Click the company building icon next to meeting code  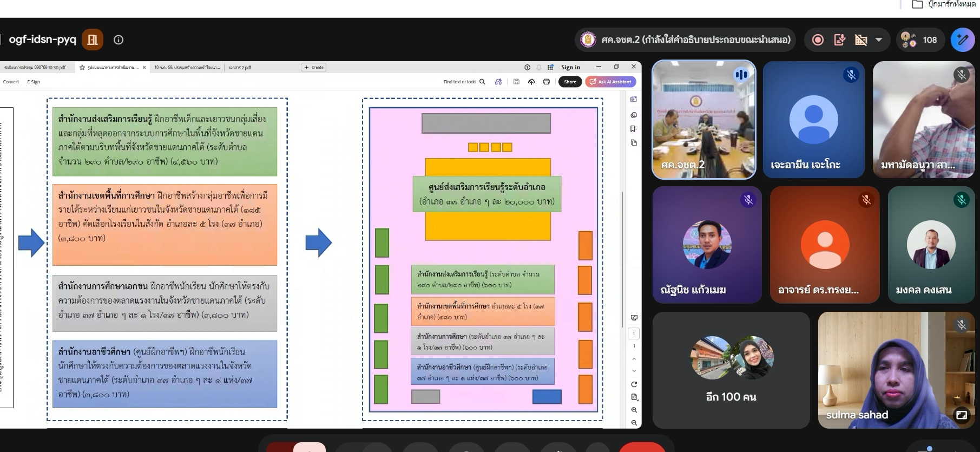point(93,40)
